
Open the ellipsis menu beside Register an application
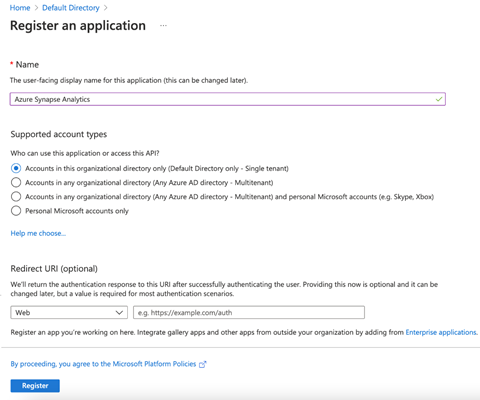163,26
